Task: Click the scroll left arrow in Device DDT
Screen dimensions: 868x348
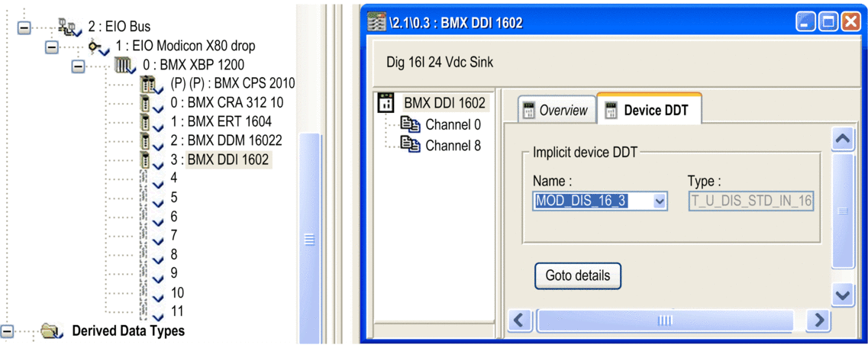Action: coord(519,320)
